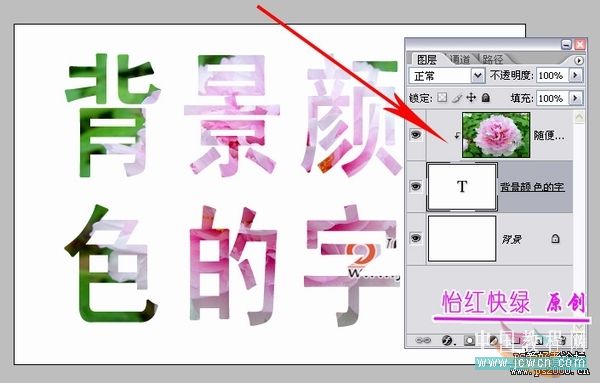This screenshot has height=383, width=600.
Task: Click the adjustment layer half-circle icon
Action: point(493,340)
